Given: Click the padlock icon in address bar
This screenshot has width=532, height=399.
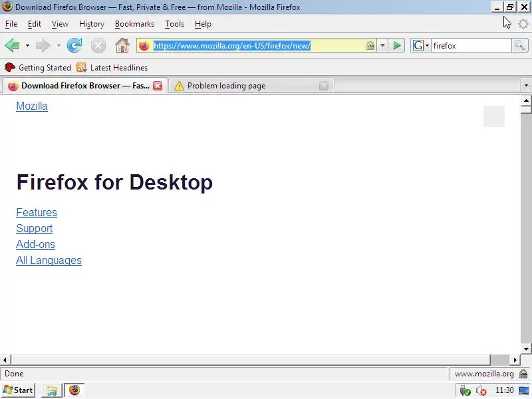Looking at the screenshot, I should [x=370, y=45].
